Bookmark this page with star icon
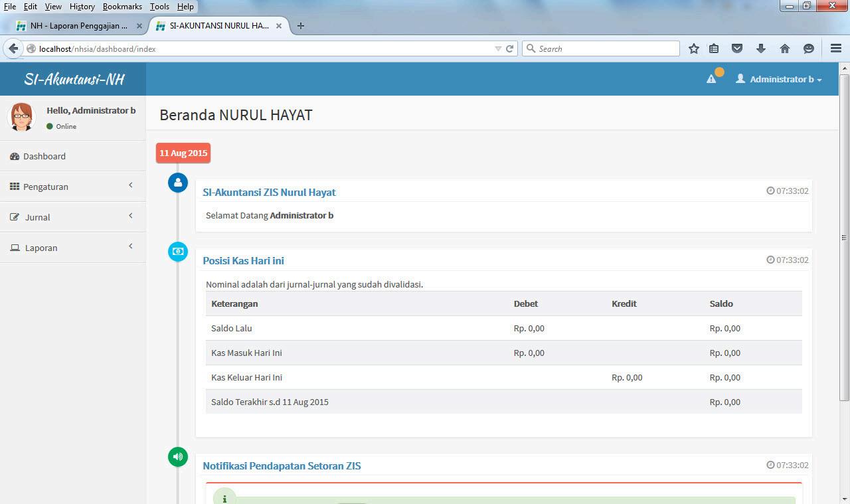The width and height of the screenshot is (850, 504). pyautogui.click(x=694, y=48)
